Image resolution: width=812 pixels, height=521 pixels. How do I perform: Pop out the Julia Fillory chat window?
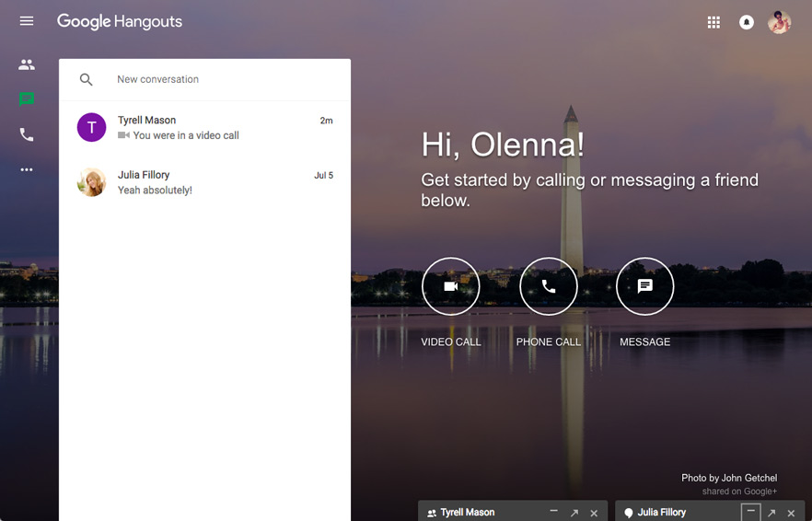pos(771,513)
